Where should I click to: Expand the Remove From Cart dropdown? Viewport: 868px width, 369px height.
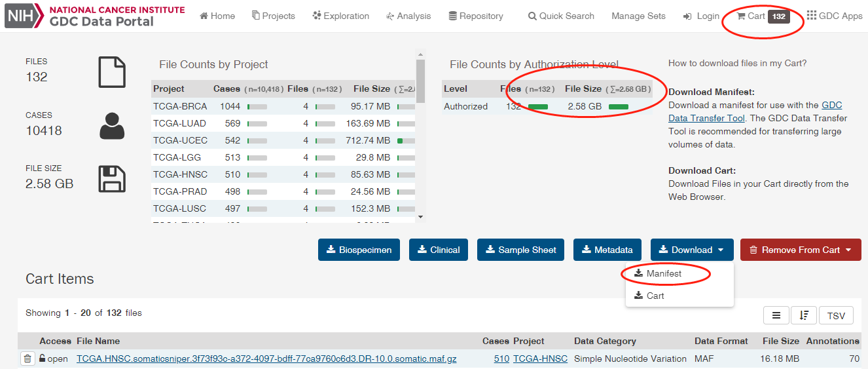coord(800,250)
